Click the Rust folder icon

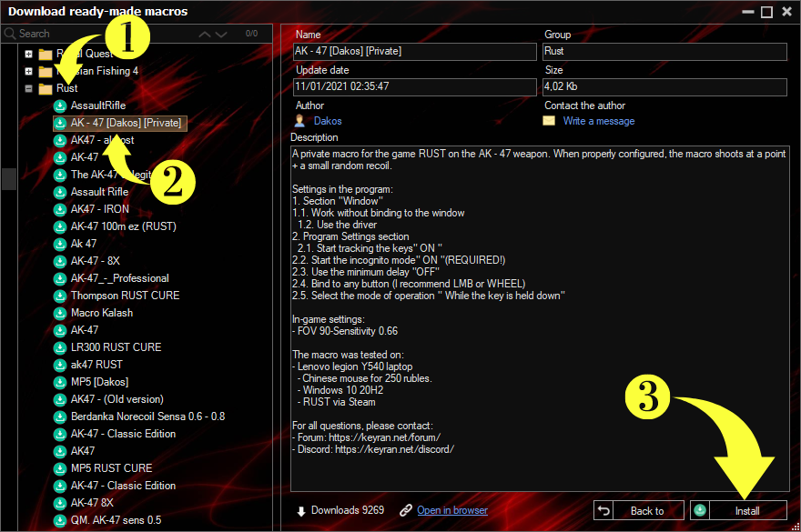pos(46,89)
